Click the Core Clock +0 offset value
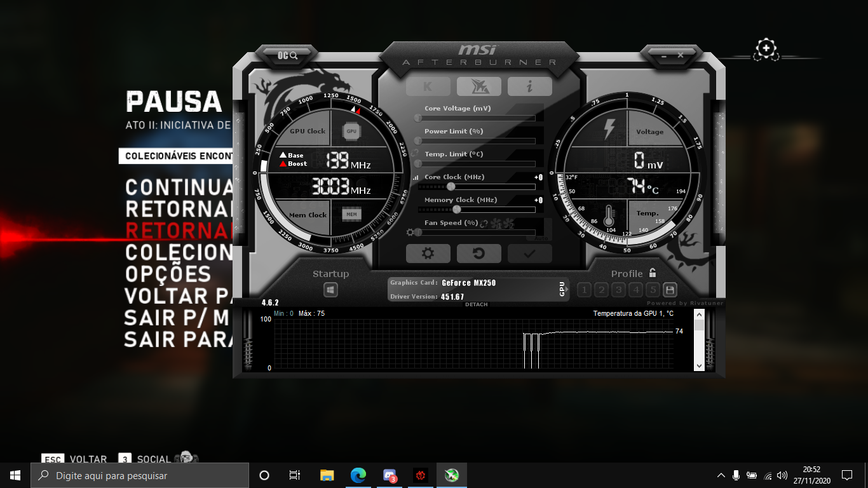This screenshot has width=868, height=488. [538, 177]
